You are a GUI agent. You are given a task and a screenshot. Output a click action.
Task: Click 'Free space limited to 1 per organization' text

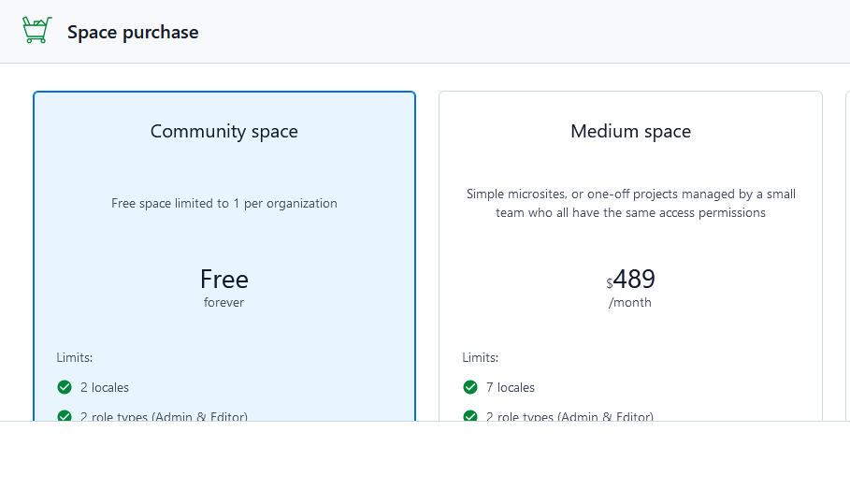(223, 203)
